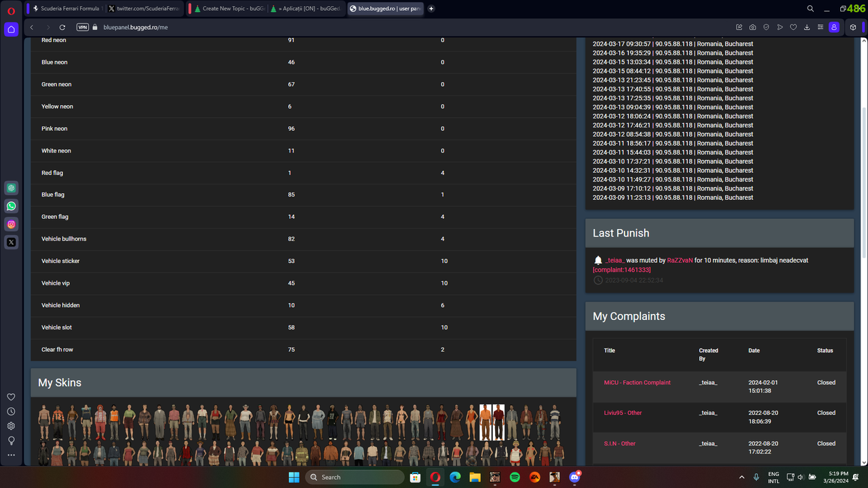This screenshot has width=868, height=488.
Task: Select the highlighted red-shirt skin thumbnail
Action: point(498,422)
